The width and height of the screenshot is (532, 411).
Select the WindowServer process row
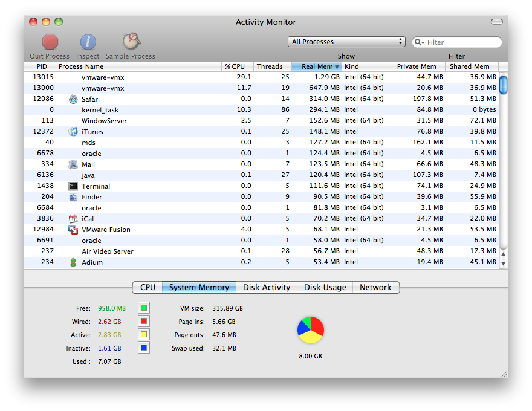(x=262, y=121)
